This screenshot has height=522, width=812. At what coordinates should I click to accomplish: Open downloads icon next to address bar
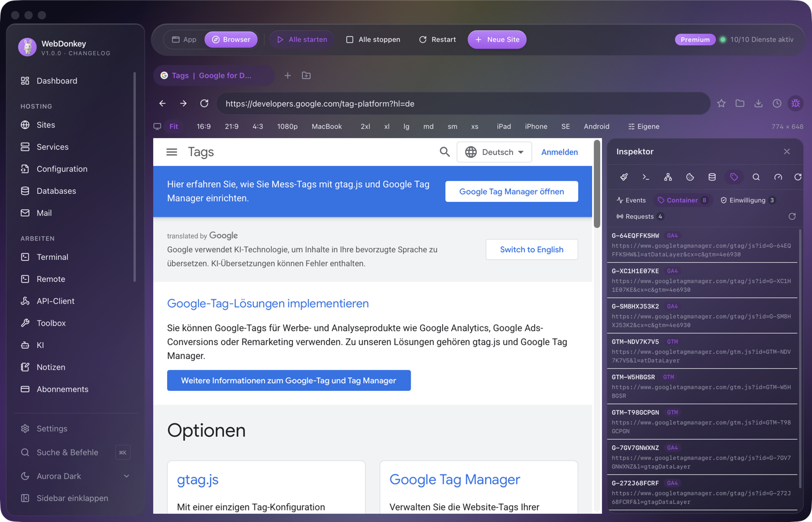click(x=759, y=103)
